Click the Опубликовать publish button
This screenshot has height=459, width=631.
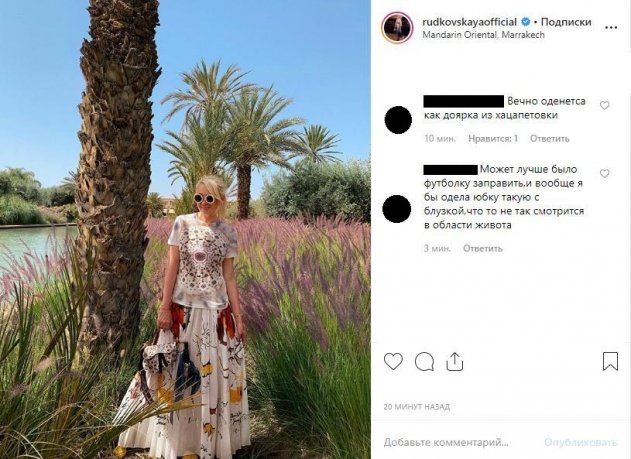[x=580, y=443]
